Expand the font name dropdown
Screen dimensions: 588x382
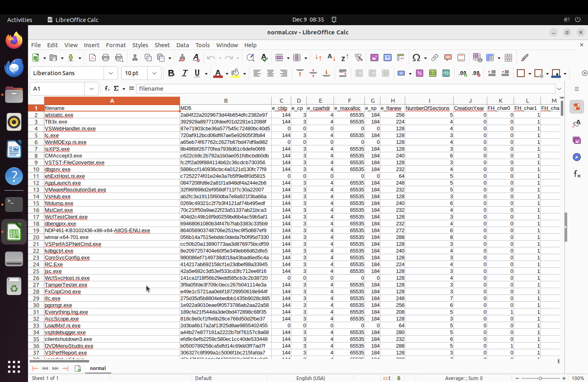[111, 73]
